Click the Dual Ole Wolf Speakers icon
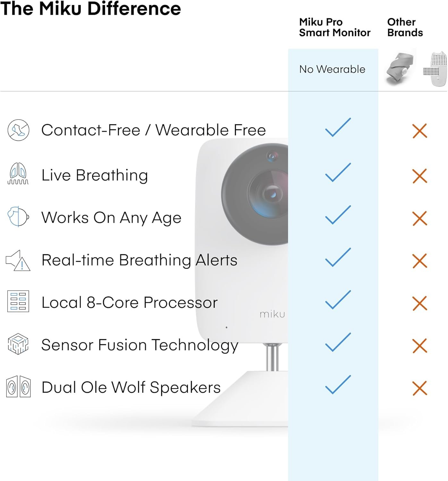 click(x=18, y=387)
